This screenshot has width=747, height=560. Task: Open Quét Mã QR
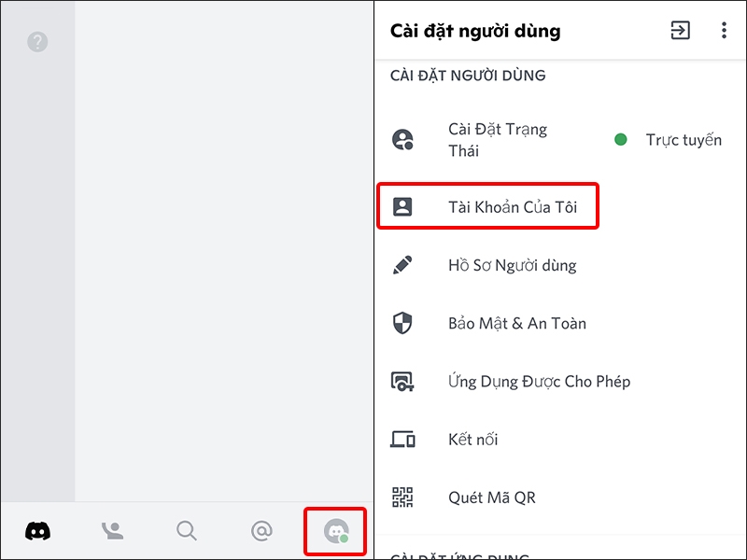pyautogui.click(x=489, y=497)
